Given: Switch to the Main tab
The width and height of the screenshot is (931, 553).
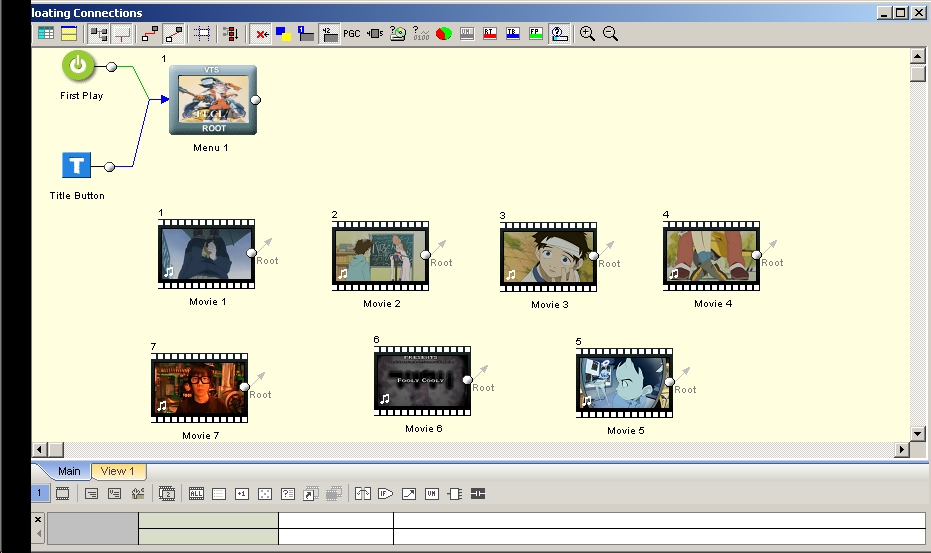Looking at the screenshot, I should coord(69,471).
